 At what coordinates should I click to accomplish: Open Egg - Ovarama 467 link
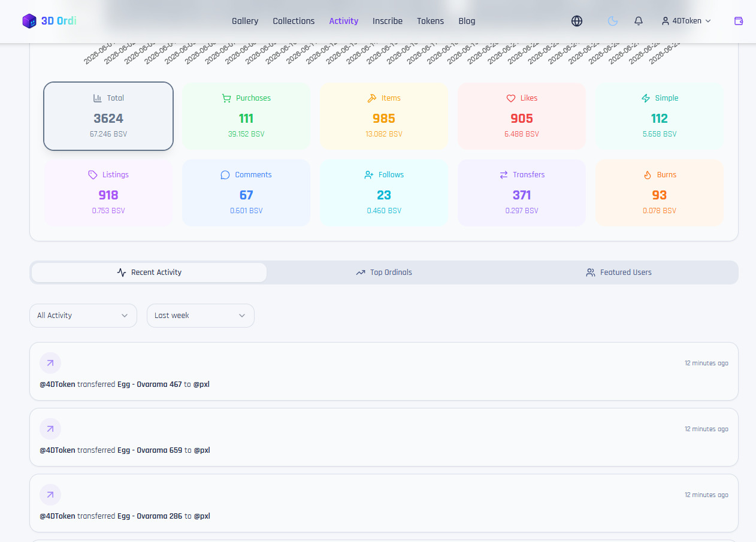click(150, 384)
